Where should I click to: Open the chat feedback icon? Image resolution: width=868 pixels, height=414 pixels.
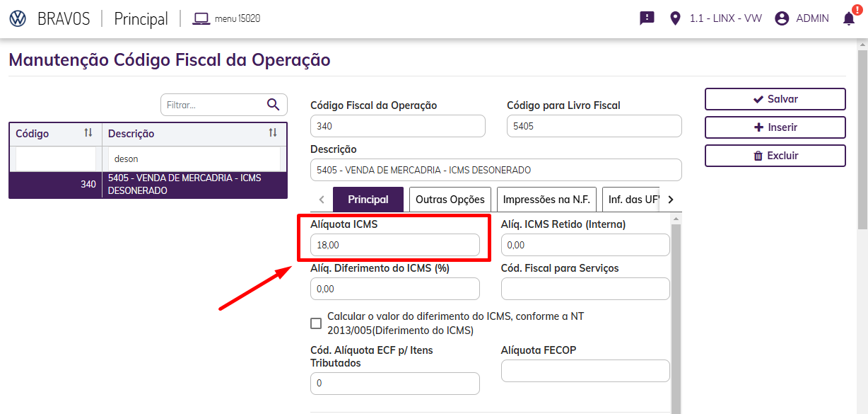click(647, 18)
